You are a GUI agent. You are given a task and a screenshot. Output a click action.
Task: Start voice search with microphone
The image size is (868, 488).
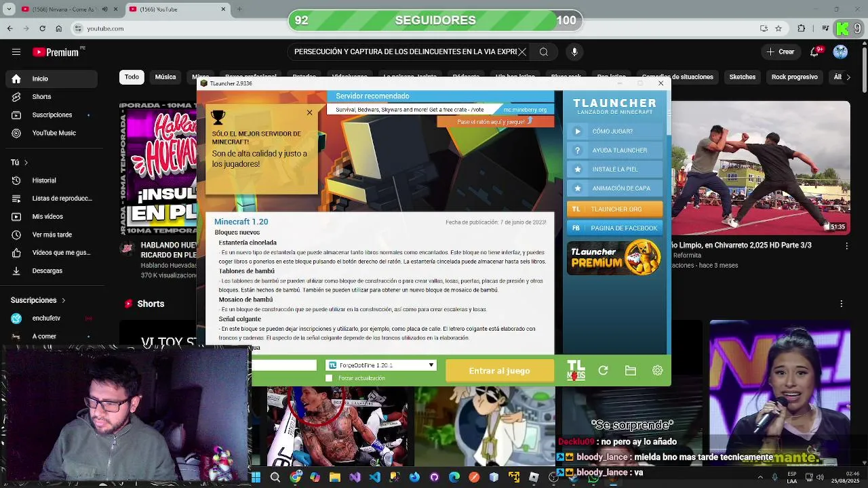(x=574, y=52)
